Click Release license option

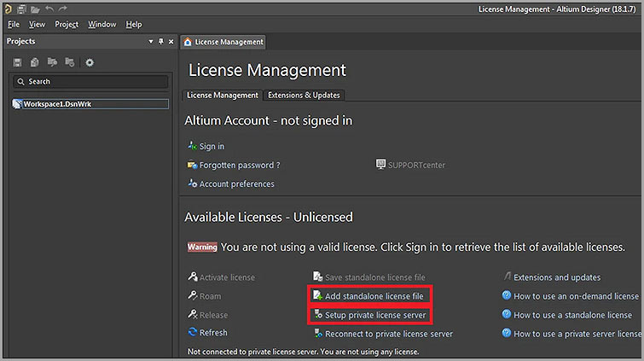(x=213, y=315)
